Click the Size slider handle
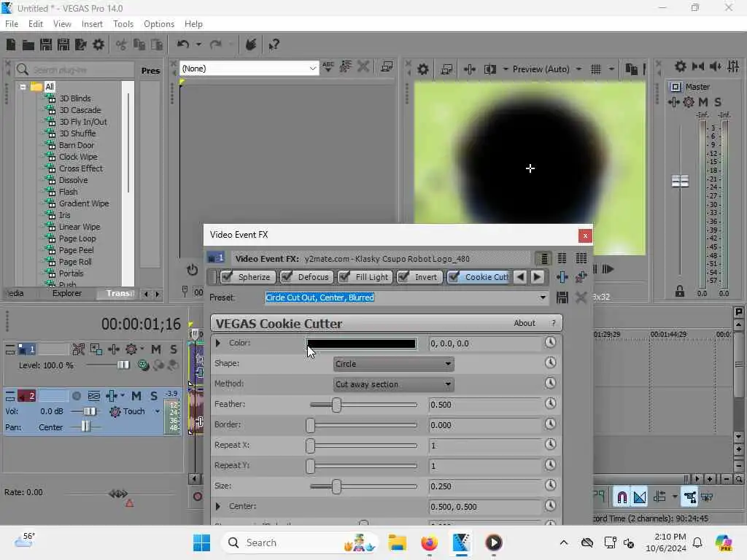 coord(336,486)
